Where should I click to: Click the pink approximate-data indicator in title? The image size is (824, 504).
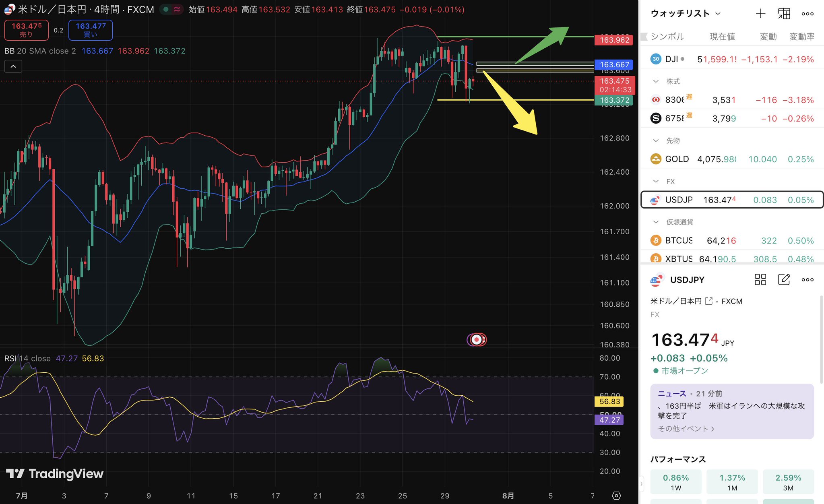177,9
